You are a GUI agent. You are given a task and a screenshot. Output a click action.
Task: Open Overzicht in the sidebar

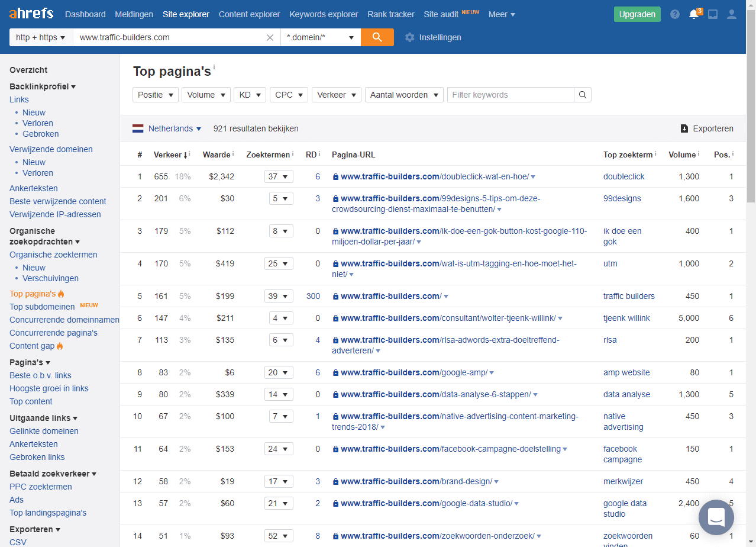pyautogui.click(x=28, y=70)
